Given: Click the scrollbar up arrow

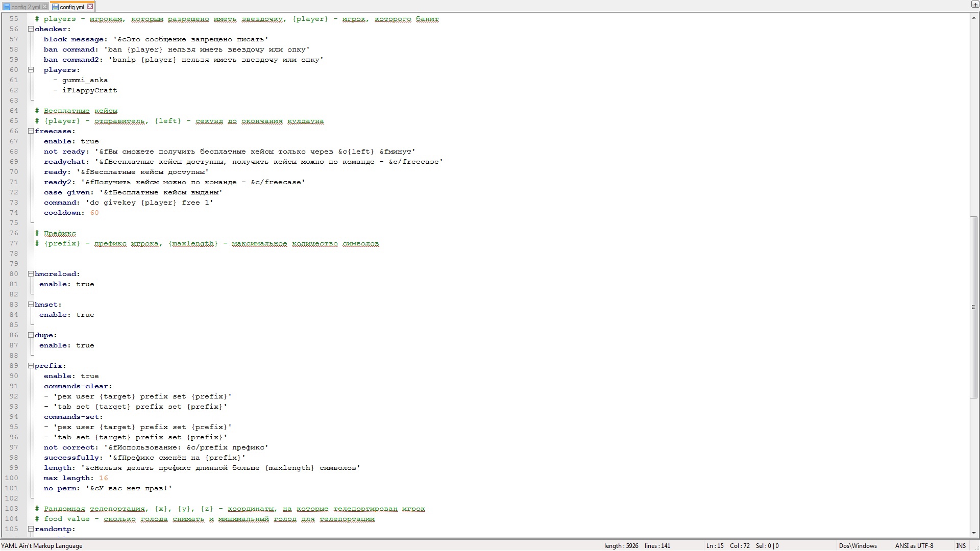Looking at the screenshot, I should (974, 17).
